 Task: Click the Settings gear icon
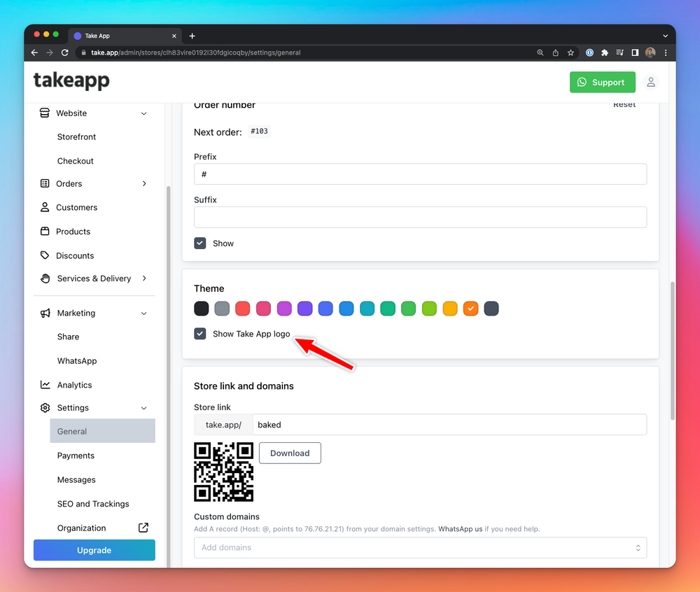point(45,408)
